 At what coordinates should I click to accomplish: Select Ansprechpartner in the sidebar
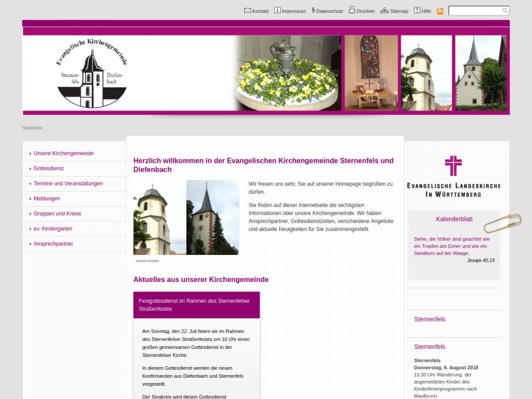click(x=53, y=244)
